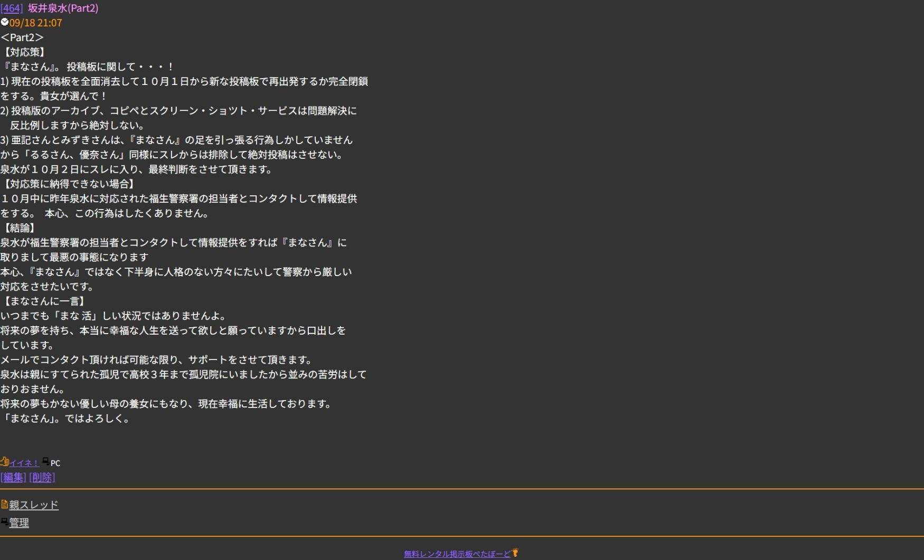The height and width of the screenshot is (560, 924).
Task: Click the thumbs-up icon next to イイネ！
Action: [x=4, y=462]
